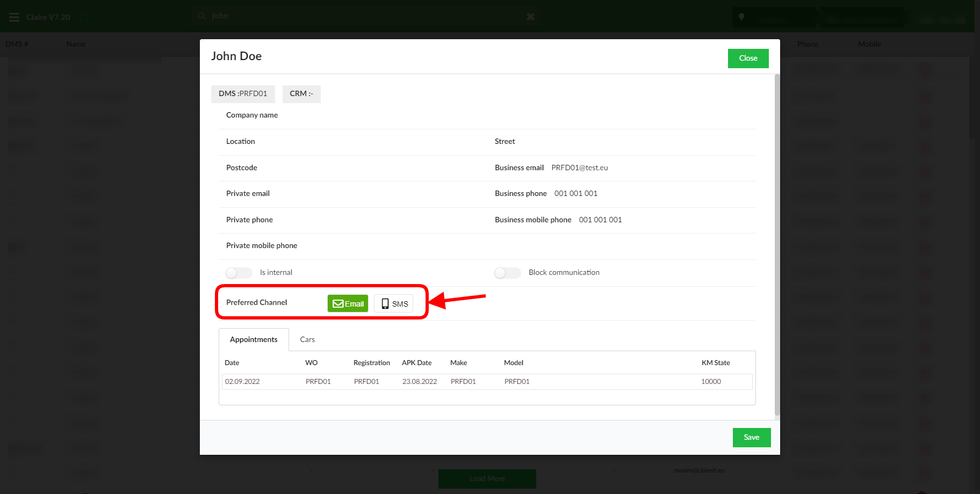Click the KM State column header
The height and width of the screenshot is (494, 980).
[715, 363]
